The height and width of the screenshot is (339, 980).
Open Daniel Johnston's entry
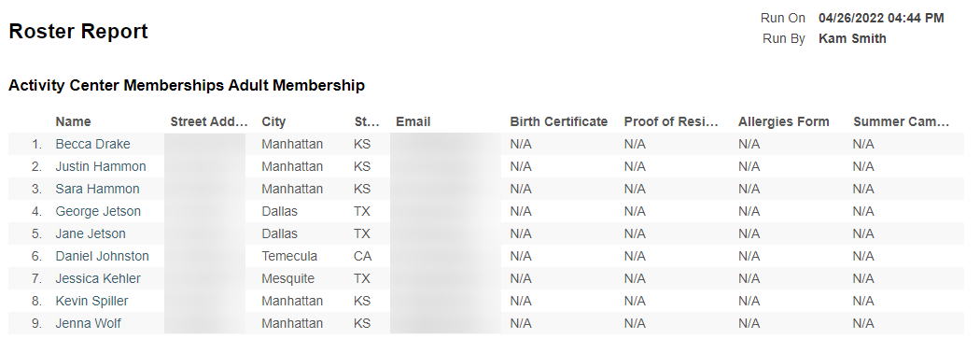103,257
